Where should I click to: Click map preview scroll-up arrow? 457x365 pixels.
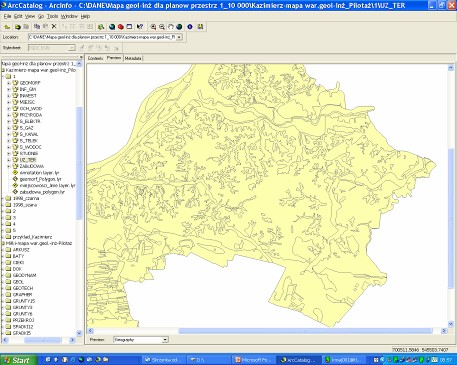pos(451,68)
